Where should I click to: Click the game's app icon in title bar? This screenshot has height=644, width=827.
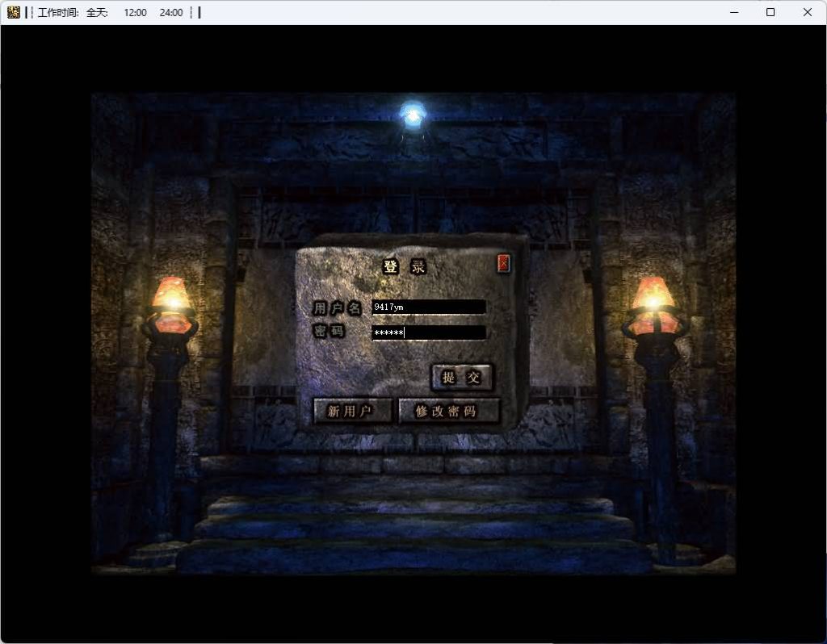[x=14, y=12]
